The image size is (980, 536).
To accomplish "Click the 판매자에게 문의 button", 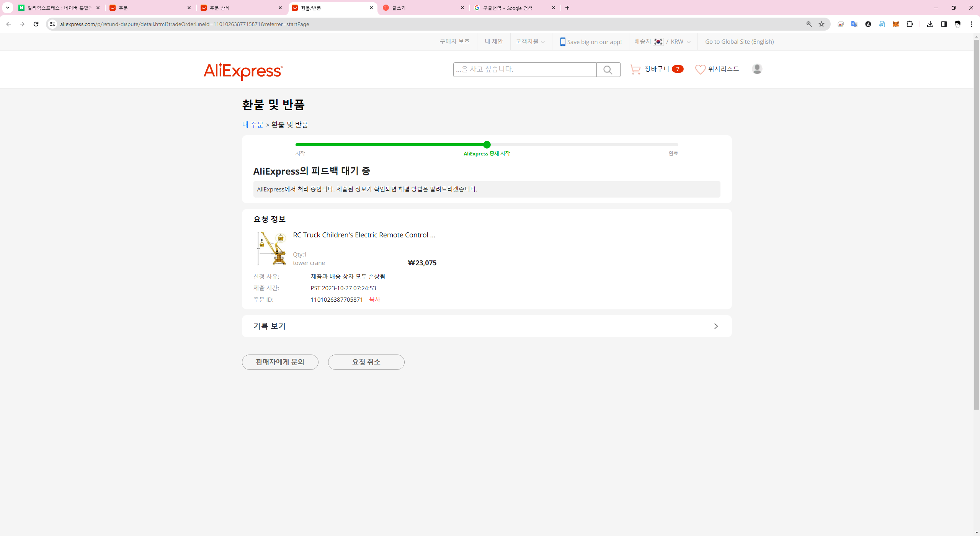I will pos(280,362).
